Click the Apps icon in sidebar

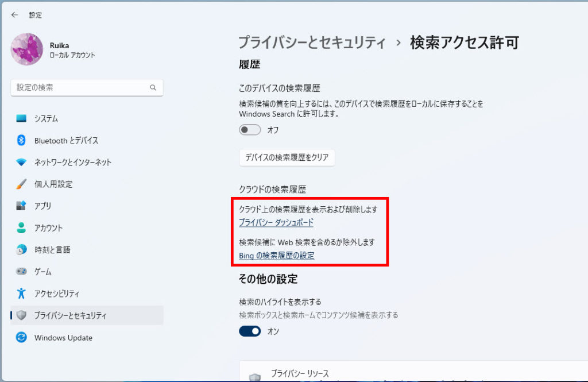click(21, 206)
